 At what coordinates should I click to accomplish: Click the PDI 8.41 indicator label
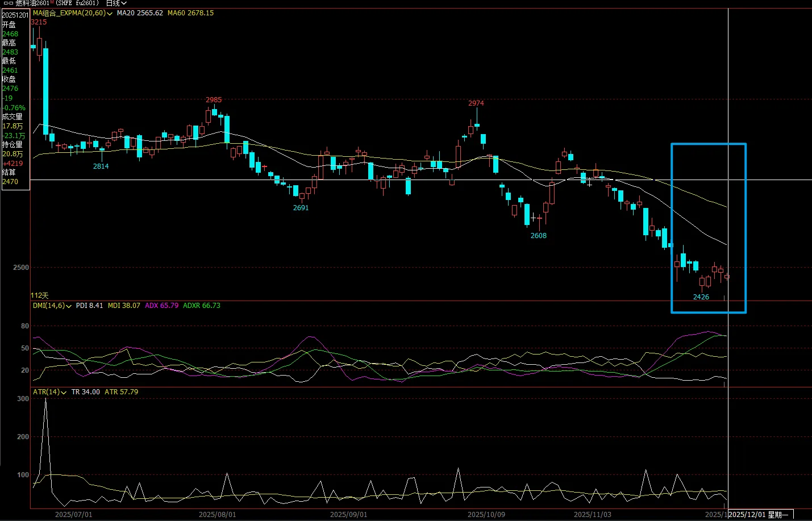[x=89, y=306]
